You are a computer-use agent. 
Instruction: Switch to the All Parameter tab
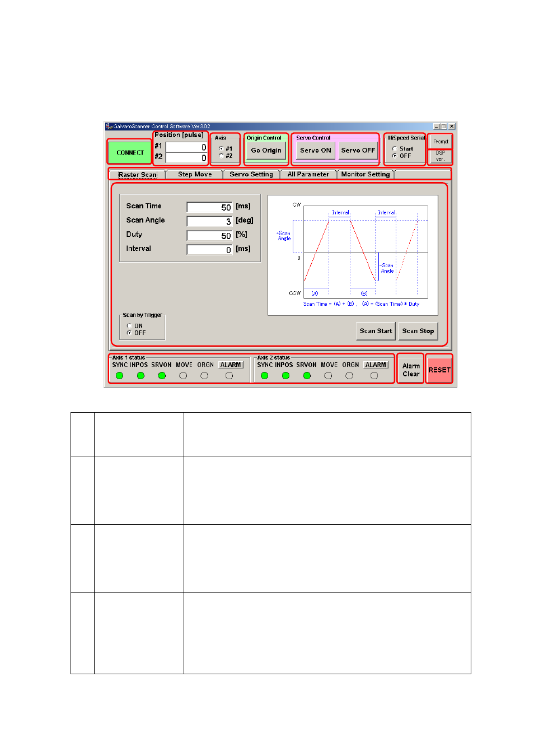pyautogui.click(x=308, y=174)
